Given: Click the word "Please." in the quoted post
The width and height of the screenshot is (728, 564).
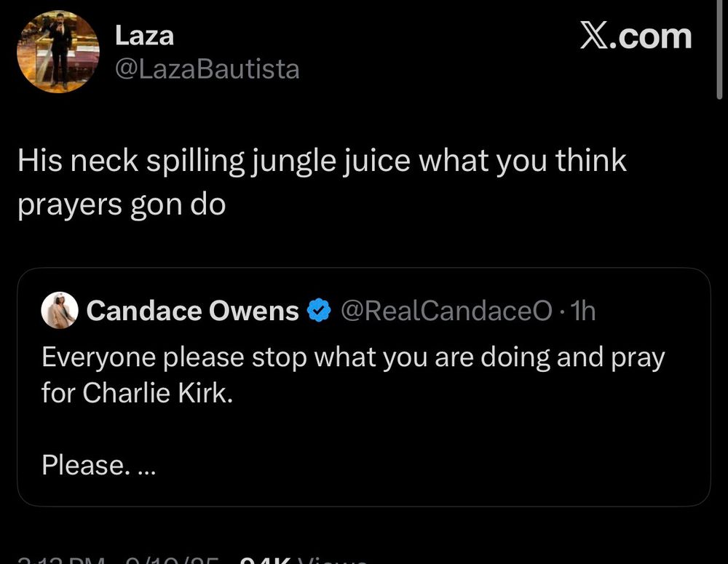Looking at the screenshot, I should tap(82, 464).
